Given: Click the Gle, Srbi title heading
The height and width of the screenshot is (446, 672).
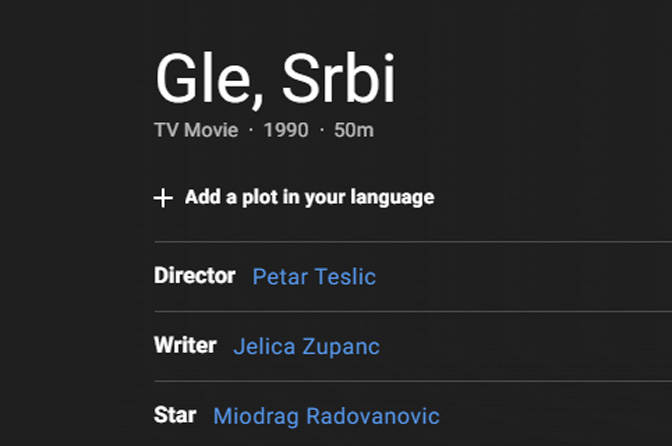Looking at the screenshot, I should click(275, 80).
